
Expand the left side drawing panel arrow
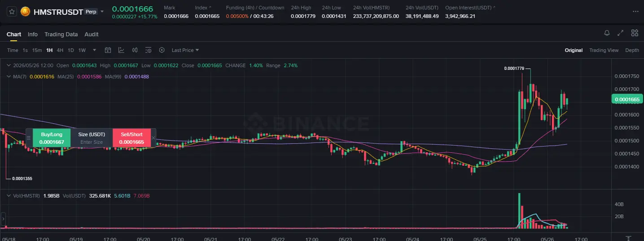point(3,219)
